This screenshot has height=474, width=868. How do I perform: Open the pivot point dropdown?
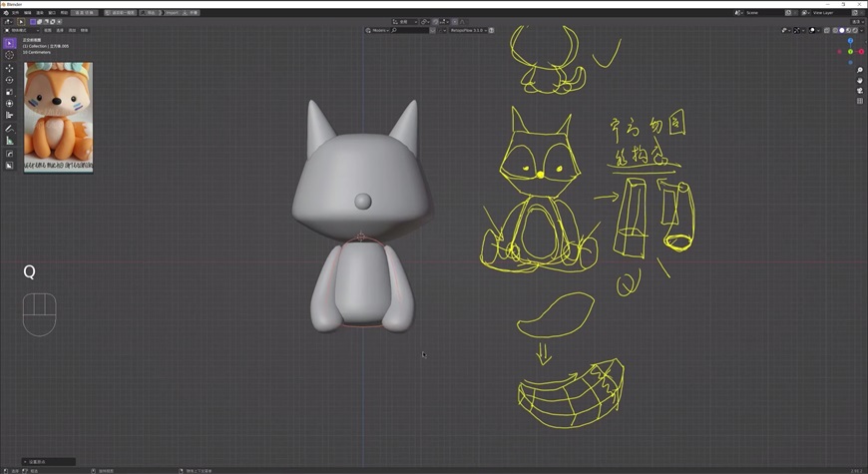(425, 22)
